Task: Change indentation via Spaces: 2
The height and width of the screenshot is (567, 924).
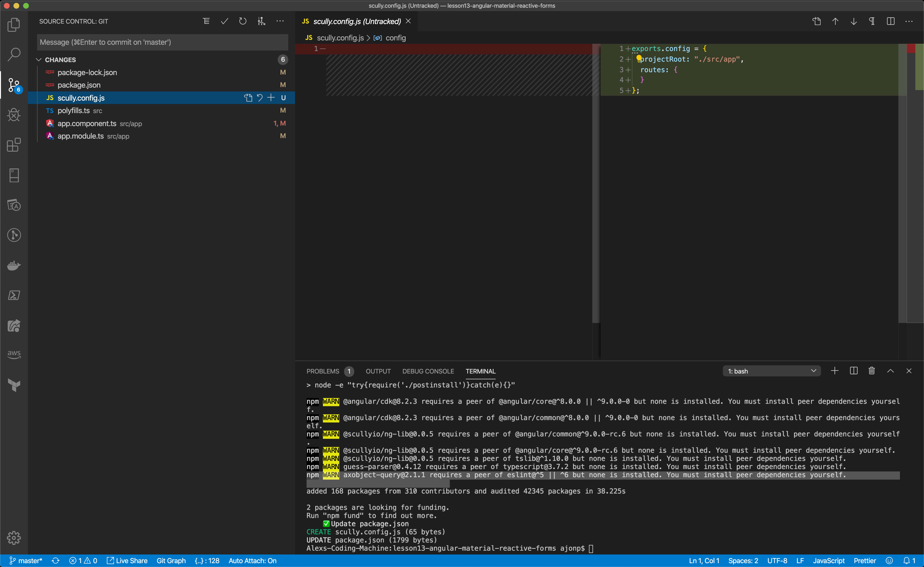Action: [743, 561]
